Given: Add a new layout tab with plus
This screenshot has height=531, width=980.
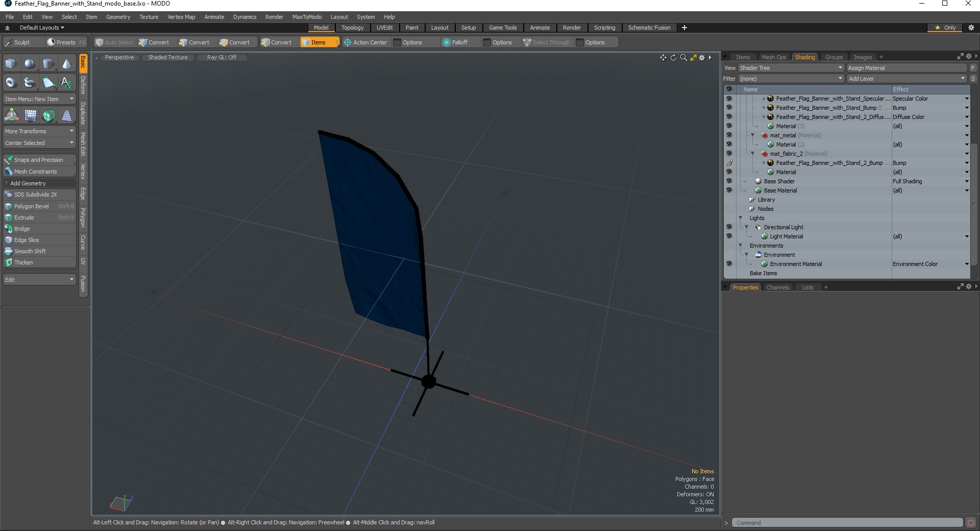Looking at the screenshot, I should (684, 28).
